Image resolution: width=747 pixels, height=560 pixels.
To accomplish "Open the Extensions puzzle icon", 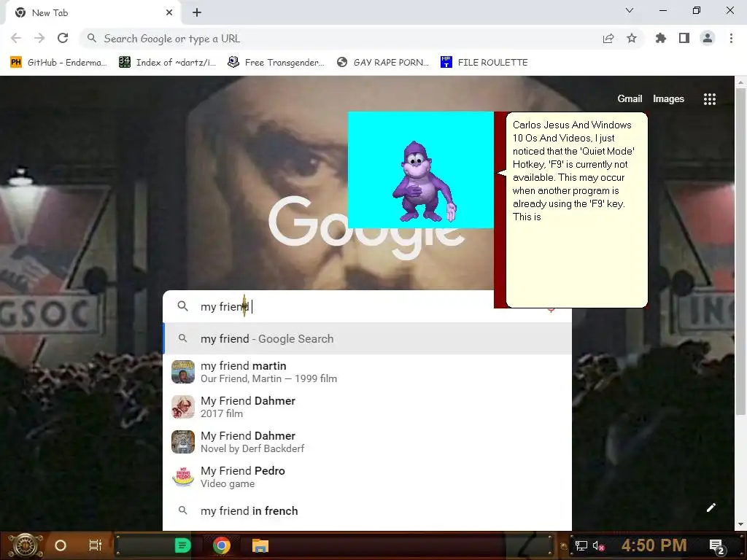I will (x=660, y=38).
